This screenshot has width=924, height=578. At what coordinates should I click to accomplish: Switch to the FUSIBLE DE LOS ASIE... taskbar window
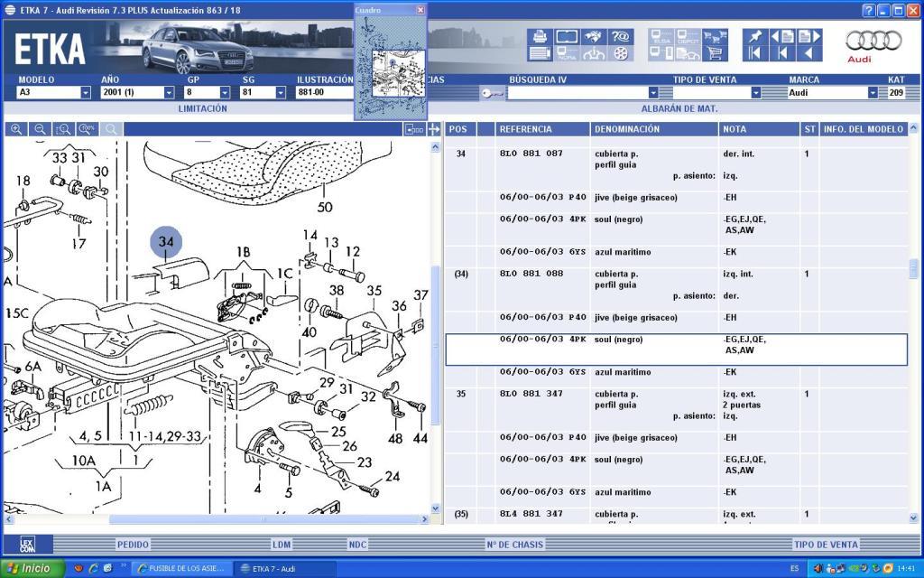coord(180,569)
